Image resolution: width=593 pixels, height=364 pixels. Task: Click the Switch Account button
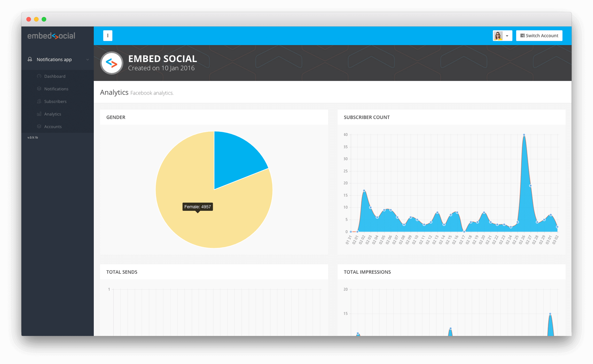click(540, 35)
